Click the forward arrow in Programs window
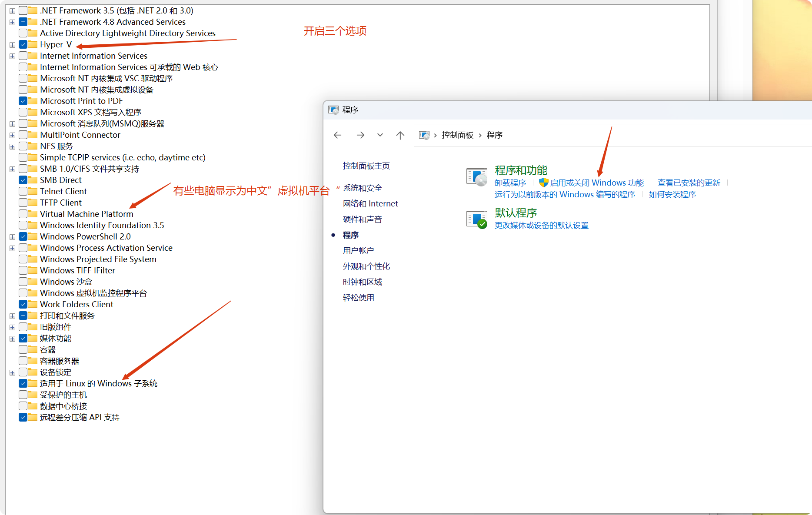 (x=360, y=135)
